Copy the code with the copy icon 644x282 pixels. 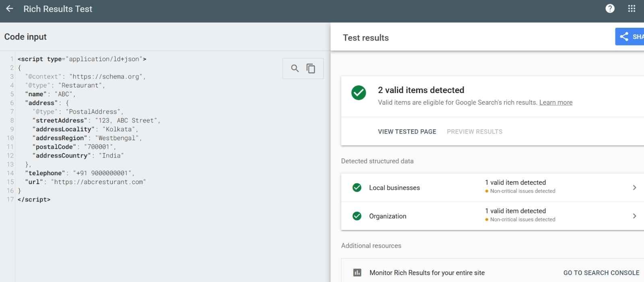pyautogui.click(x=311, y=68)
